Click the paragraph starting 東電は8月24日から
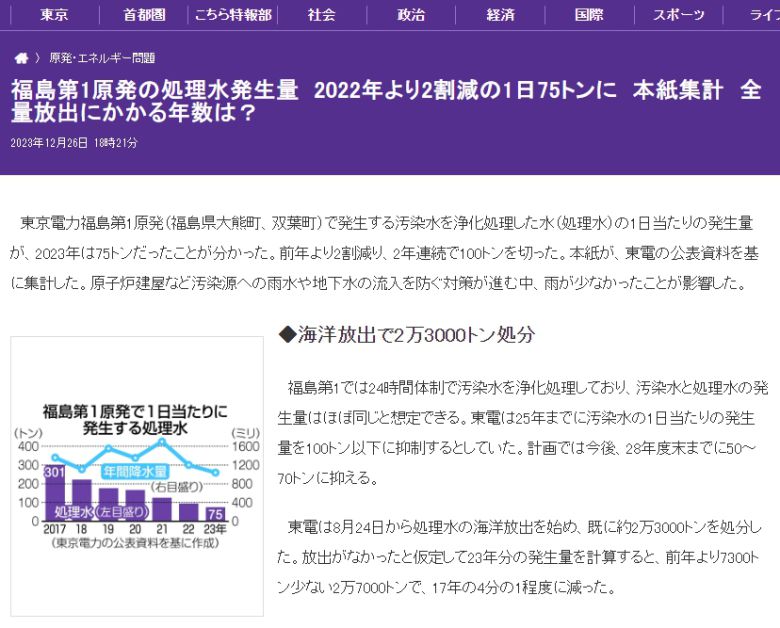This screenshot has height=628, width=780. pos(519,557)
